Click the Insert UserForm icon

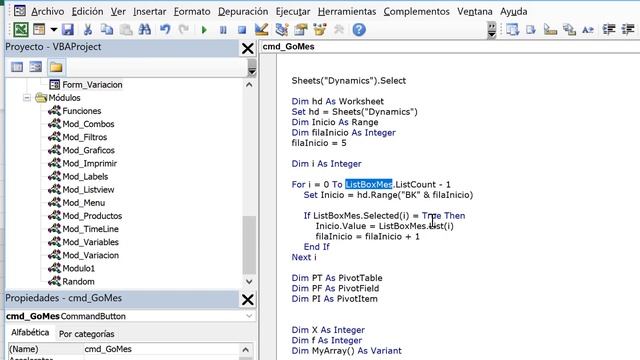[x=39, y=30]
